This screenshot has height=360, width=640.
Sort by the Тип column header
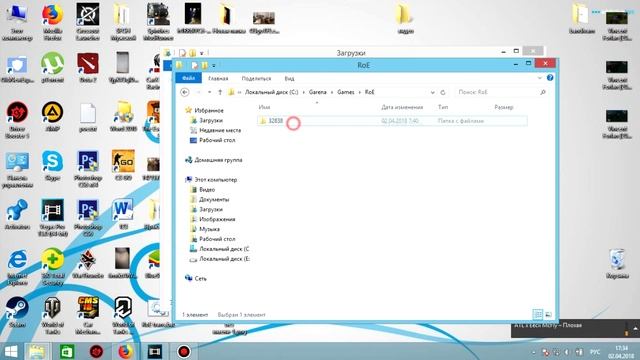(443, 107)
